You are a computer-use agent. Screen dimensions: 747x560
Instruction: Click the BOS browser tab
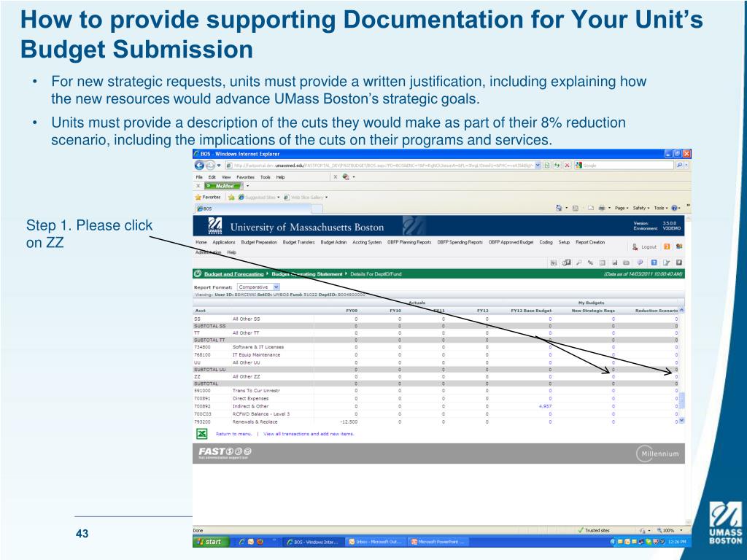(x=252, y=209)
